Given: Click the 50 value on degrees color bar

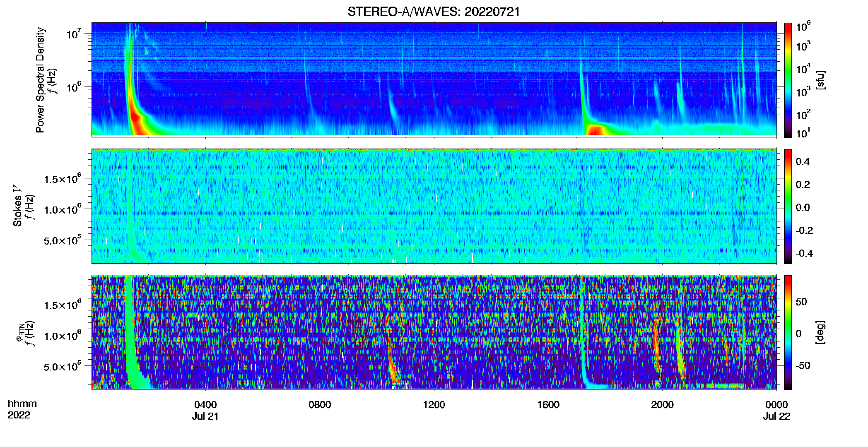Looking at the screenshot, I should pos(801,302).
